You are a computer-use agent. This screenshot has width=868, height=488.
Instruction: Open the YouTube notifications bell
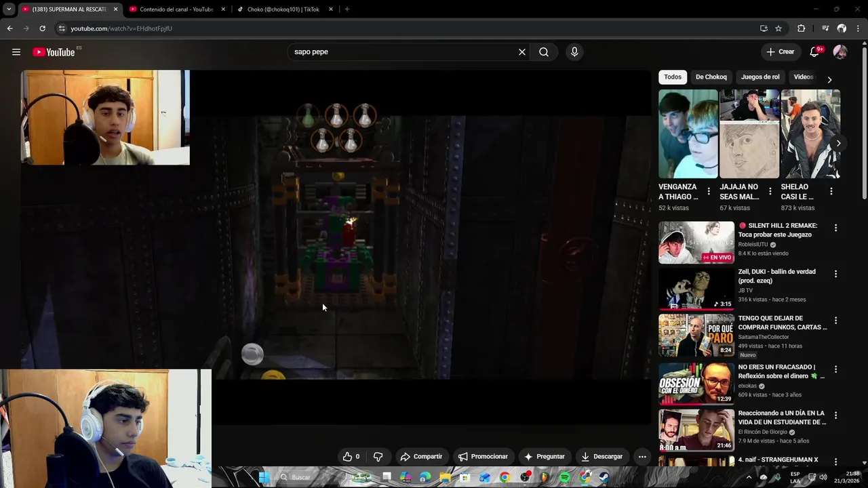click(x=815, y=52)
